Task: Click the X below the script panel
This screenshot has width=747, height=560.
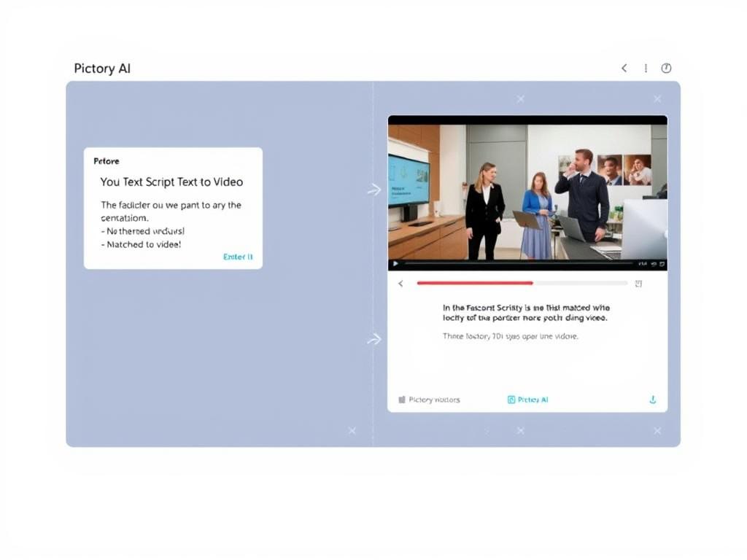Action: pos(351,431)
